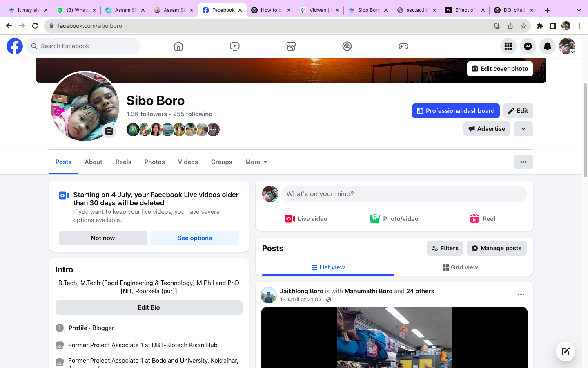
Task: Click See options for Live videos
Action: tap(195, 238)
